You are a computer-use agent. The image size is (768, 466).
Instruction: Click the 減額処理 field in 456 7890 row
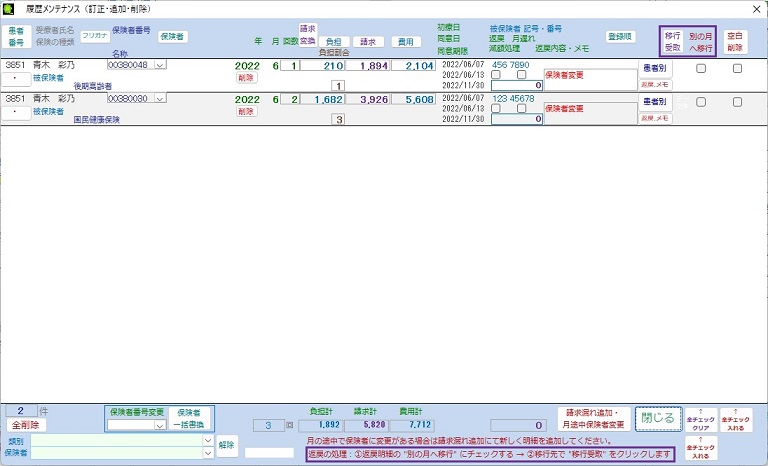click(x=517, y=85)
